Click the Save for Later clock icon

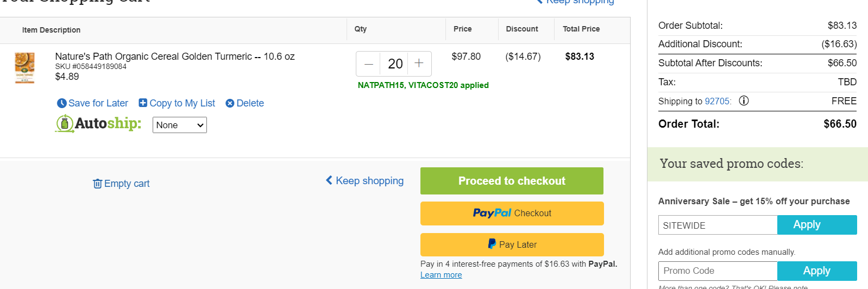62,103
